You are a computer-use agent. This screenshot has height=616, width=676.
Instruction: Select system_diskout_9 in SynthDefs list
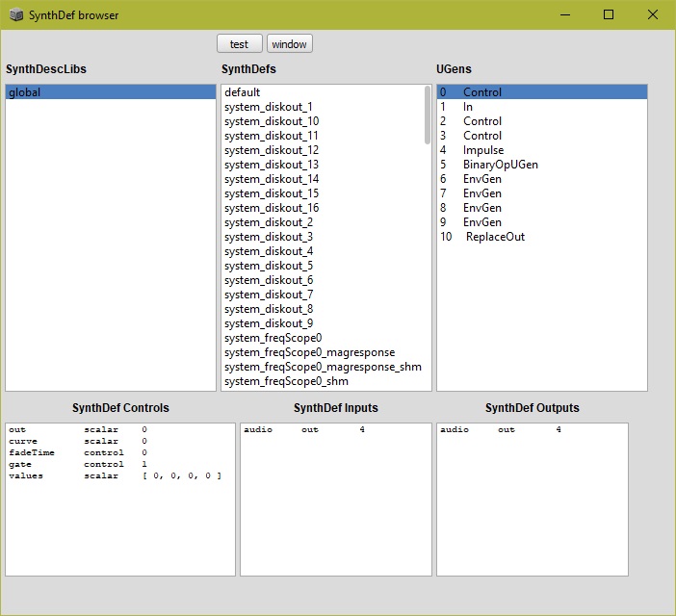(x=323, y=323)
